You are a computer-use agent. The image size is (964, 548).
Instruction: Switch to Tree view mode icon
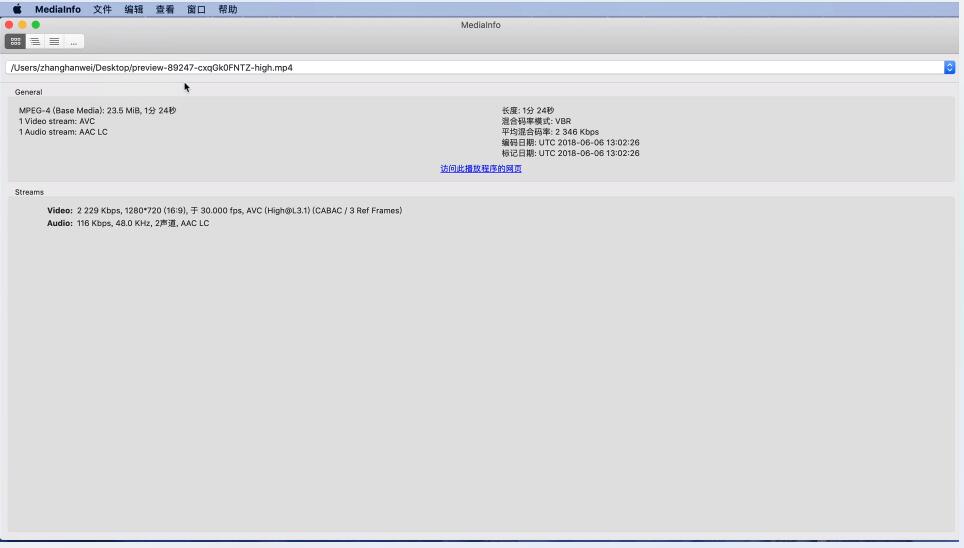pyautogui.click(x=35, y=41)
